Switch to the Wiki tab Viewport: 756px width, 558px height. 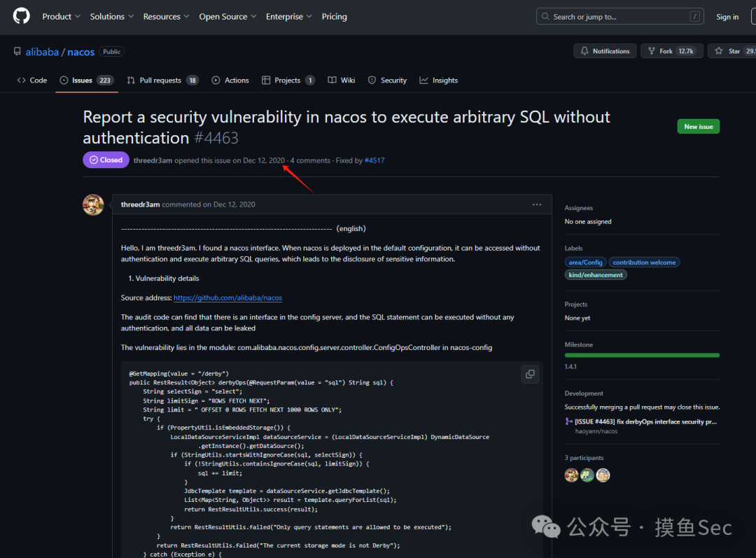tap(342, 81)
